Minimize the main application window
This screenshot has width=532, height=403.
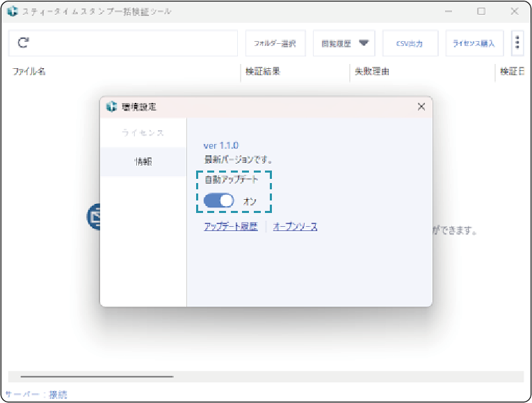449,12
